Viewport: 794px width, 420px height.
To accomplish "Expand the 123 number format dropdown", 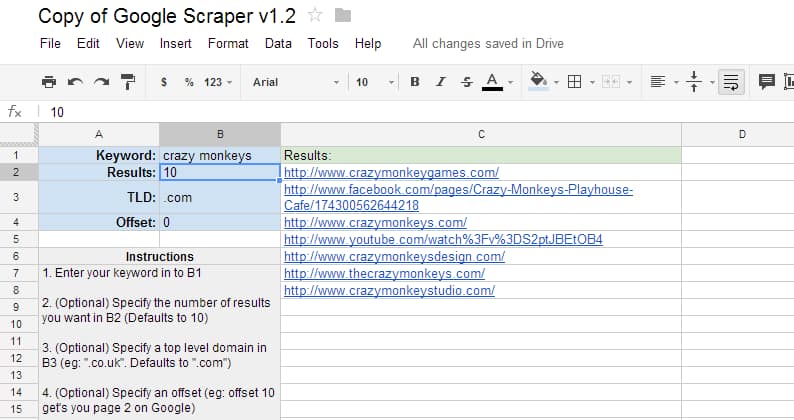I will pos(217,82).
